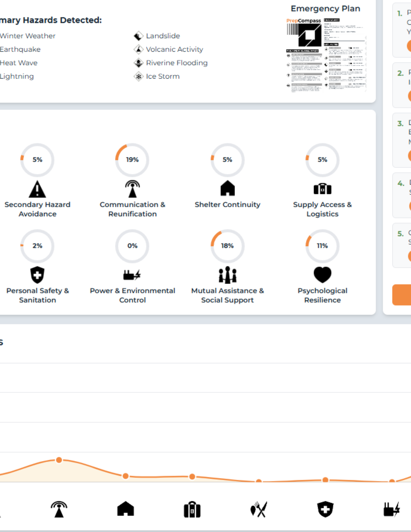Click the medical shield icon below the chart
The image size is (411, 532).
click(x=325, y=509)
